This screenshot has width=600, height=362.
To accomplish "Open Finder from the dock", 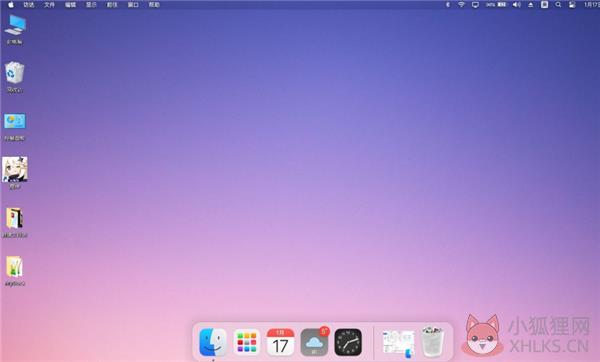I will 213,342.
